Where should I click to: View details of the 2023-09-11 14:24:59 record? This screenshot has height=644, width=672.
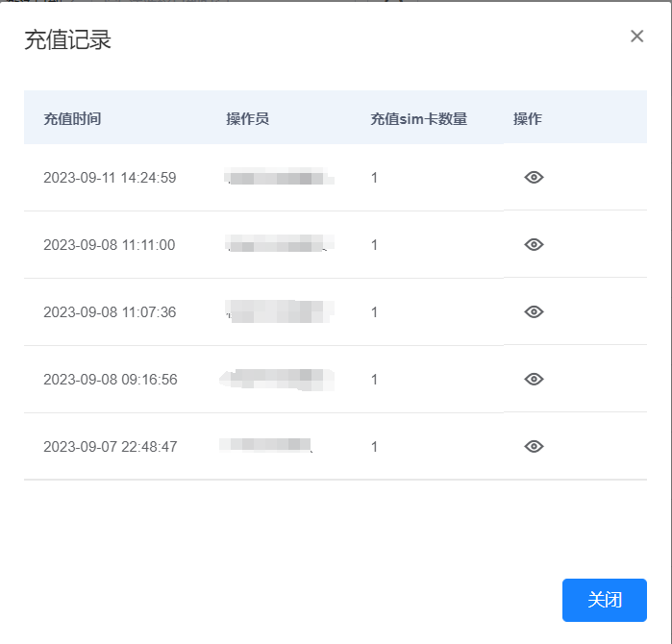(x=535, y=177)
